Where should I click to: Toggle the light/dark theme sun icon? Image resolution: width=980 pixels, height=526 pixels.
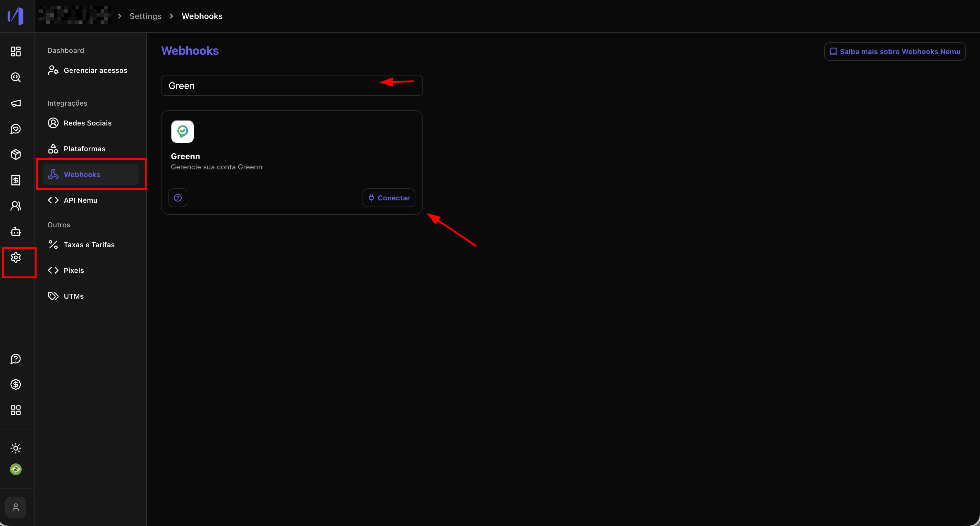point(16,448)
